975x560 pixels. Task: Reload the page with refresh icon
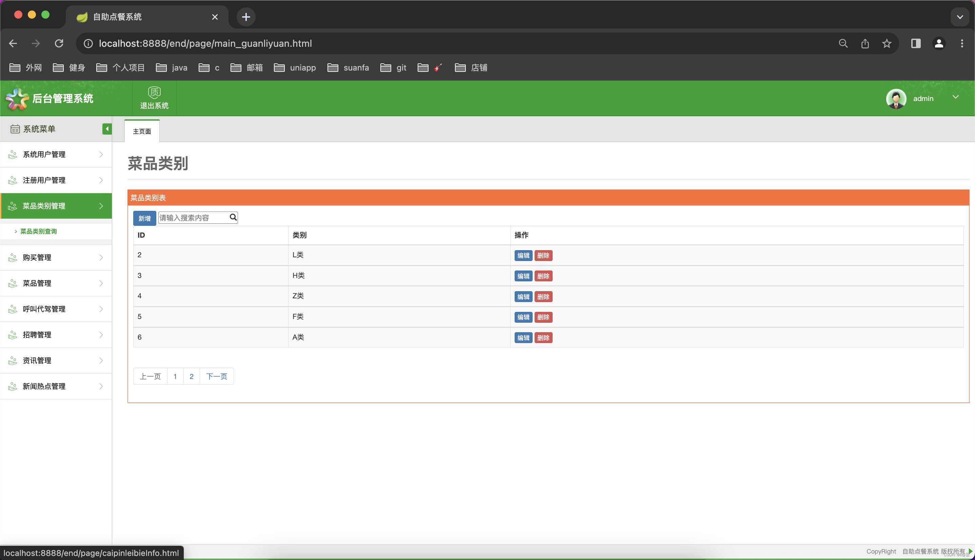click(x=59, y=43)
